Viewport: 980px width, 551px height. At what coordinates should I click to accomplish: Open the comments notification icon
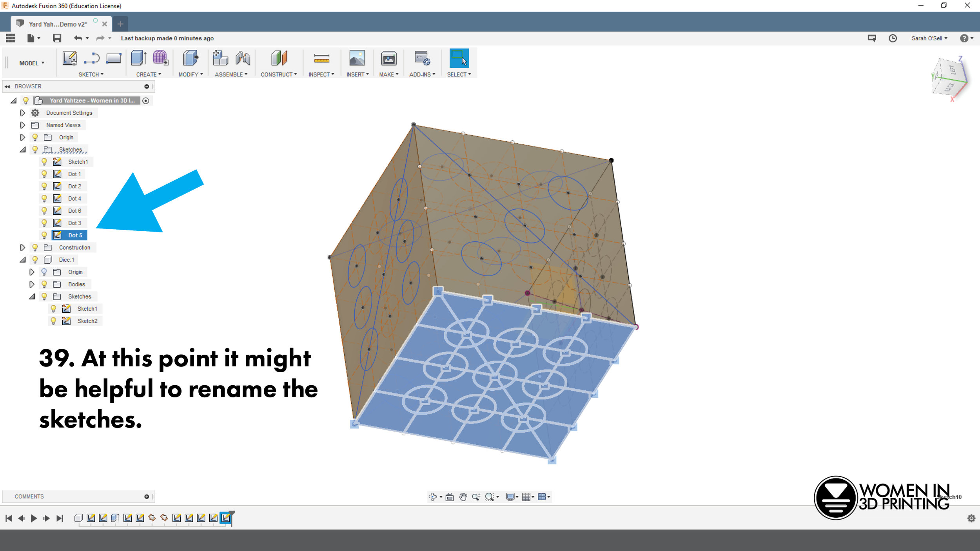point(872,38)
